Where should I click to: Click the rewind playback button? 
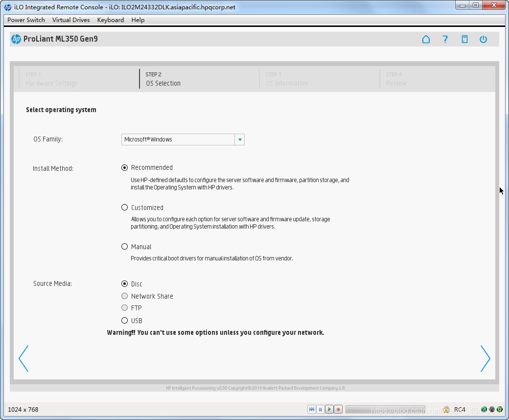(312, 409)
